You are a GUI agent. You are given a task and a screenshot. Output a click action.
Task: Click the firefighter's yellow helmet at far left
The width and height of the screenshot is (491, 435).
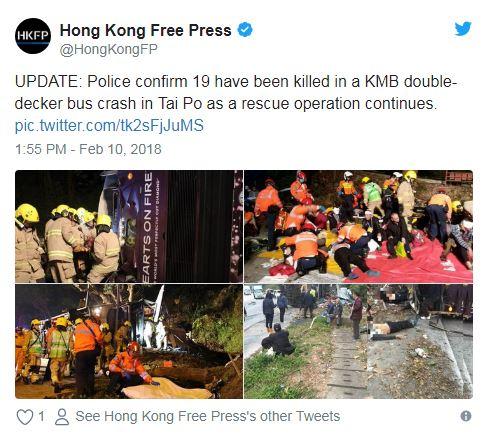pos(27,213)
